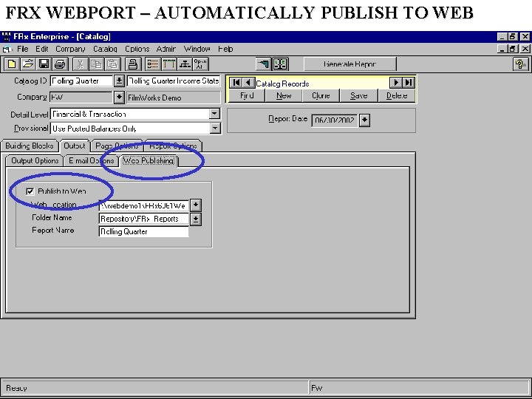
Task: Click the drill tool icon
Action: pos(264,64)
